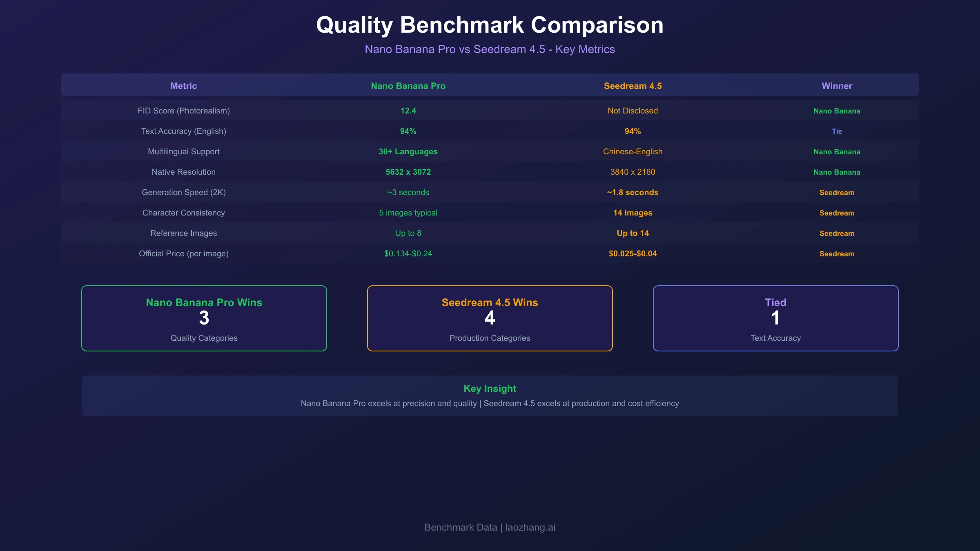Click the "Seedream 4.5 Wins" card heading

(x=490, y=302)
